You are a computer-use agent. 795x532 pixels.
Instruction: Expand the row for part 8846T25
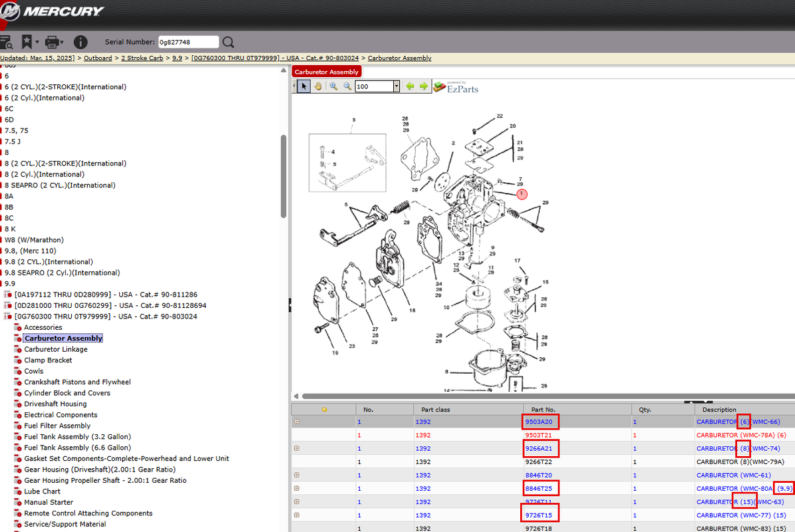(297, 488)
